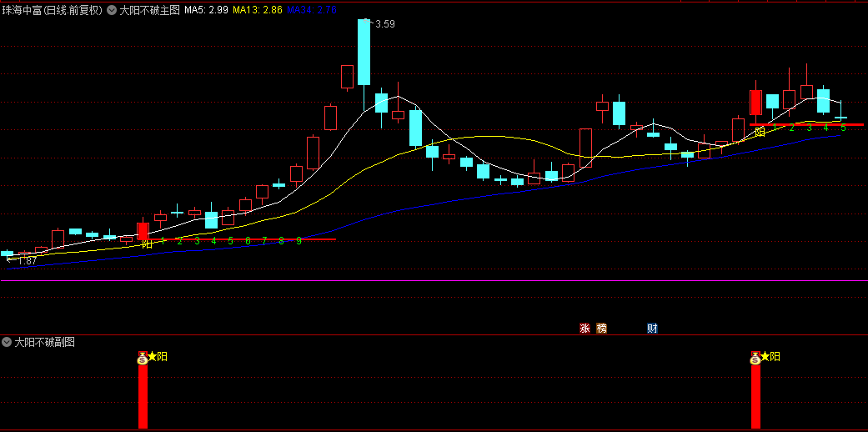This screenshot has width=868, height=432.
Task: Click the green count number 8 on the left support line
Action: 281,241
